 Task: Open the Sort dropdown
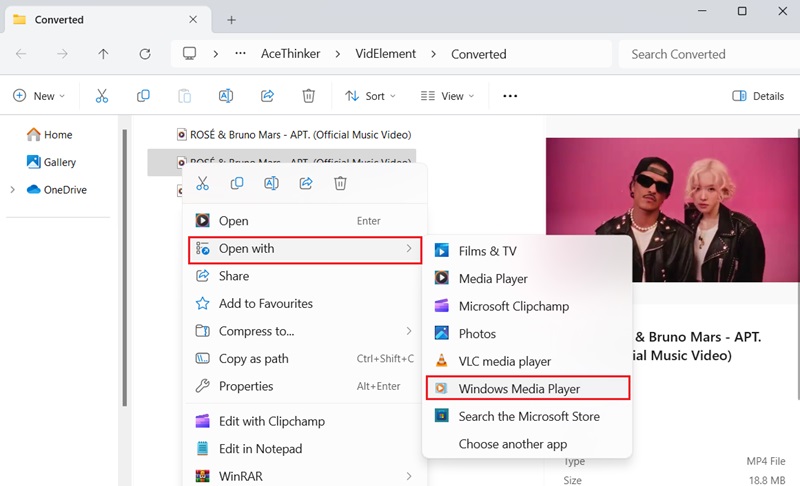[370, 96]
